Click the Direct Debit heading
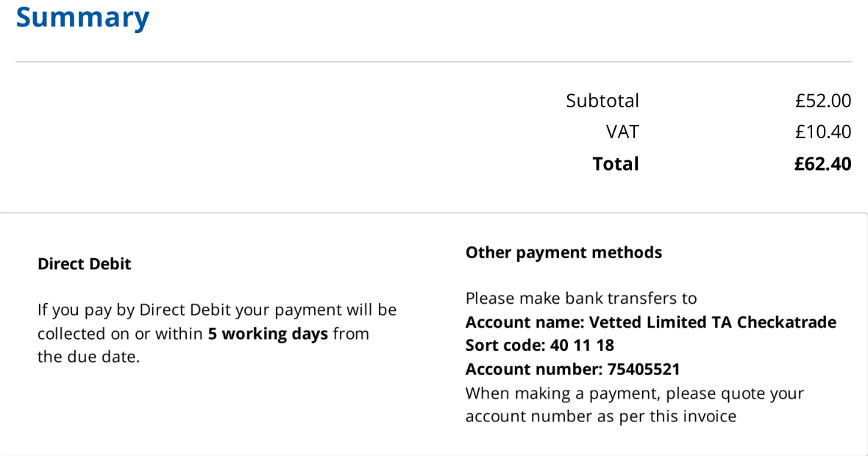This screenshot has width=868, height=456. click(x=84, y=264)
